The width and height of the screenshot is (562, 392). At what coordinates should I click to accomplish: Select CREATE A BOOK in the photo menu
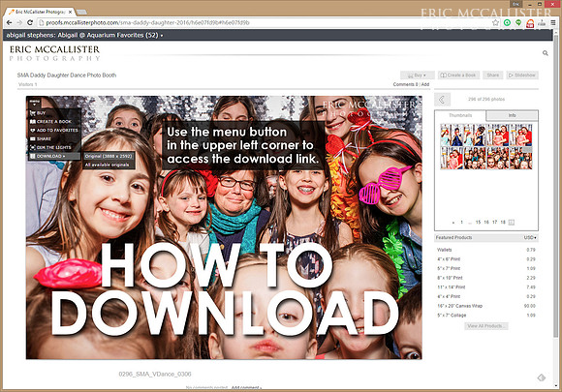(x=53, y=122)
